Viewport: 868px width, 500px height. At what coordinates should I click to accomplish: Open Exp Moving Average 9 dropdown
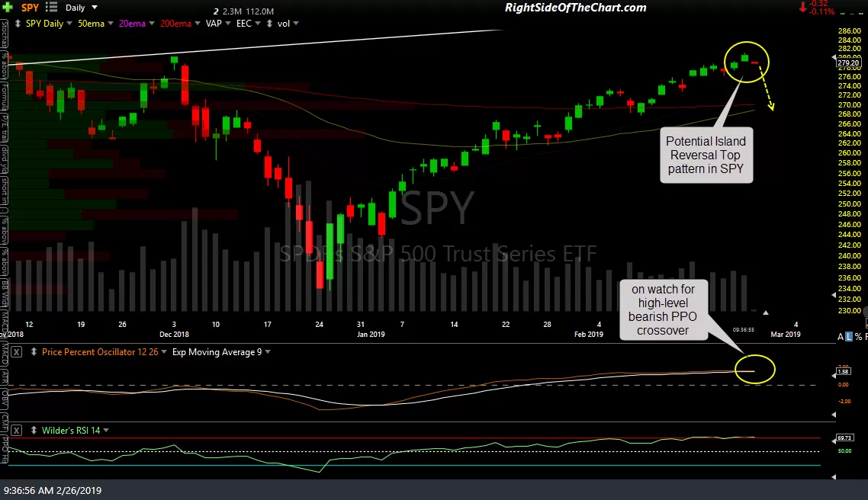268,352
